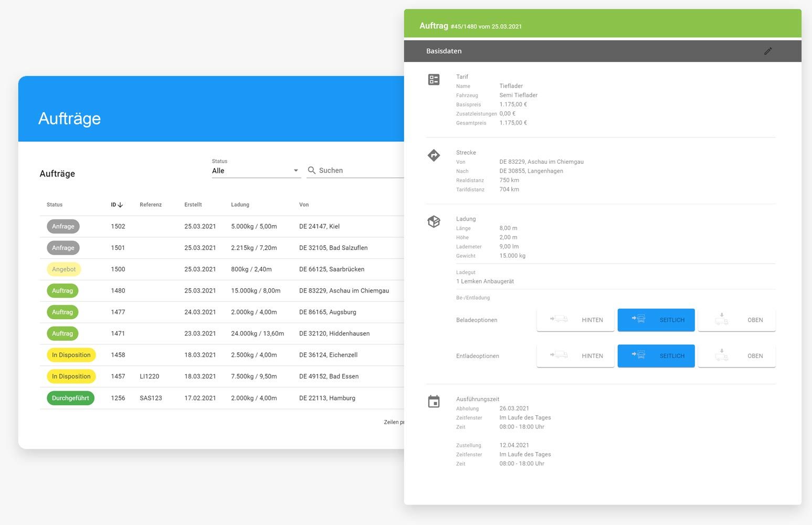The image size is (812, 525).
Task: Select HINTEN for Beladeoptionen
Action: click(x=575, y=320)
